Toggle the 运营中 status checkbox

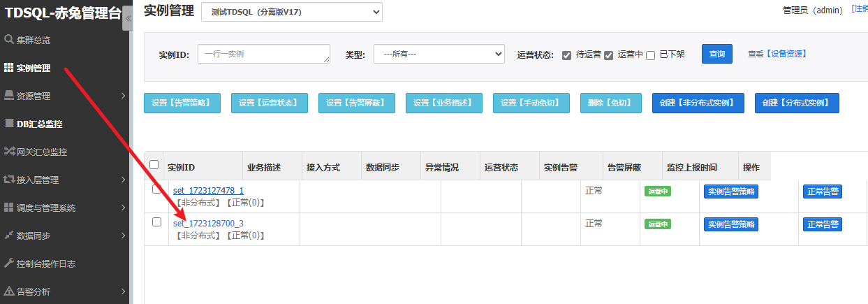(x=608, y=55)
